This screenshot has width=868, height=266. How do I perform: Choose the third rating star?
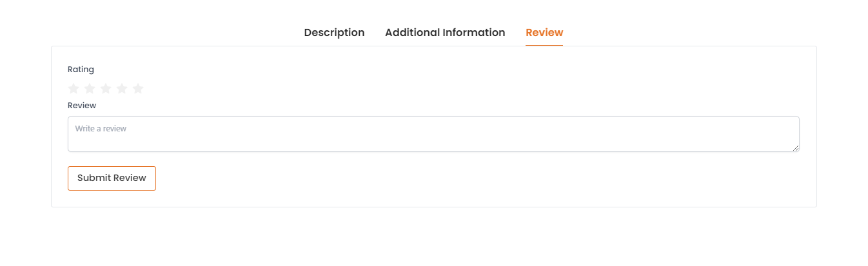pos(106,89)
